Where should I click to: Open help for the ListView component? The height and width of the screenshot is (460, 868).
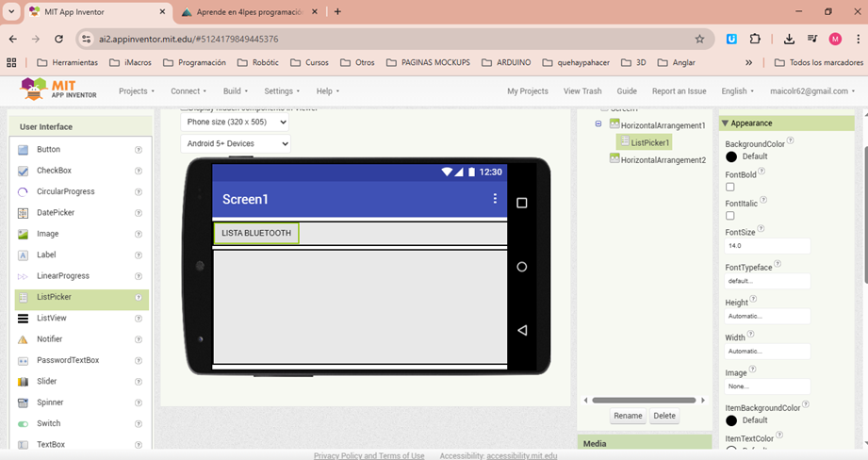[x=139, y=319]
